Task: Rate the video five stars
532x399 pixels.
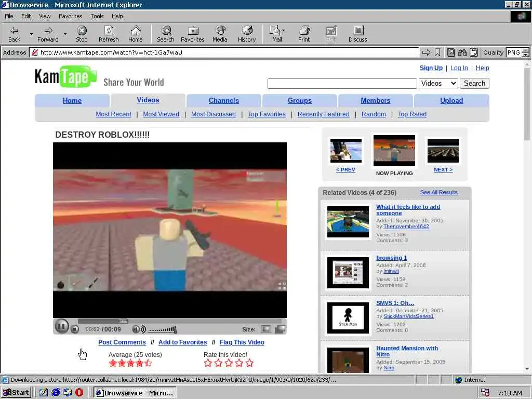Action: click(249, 363)
